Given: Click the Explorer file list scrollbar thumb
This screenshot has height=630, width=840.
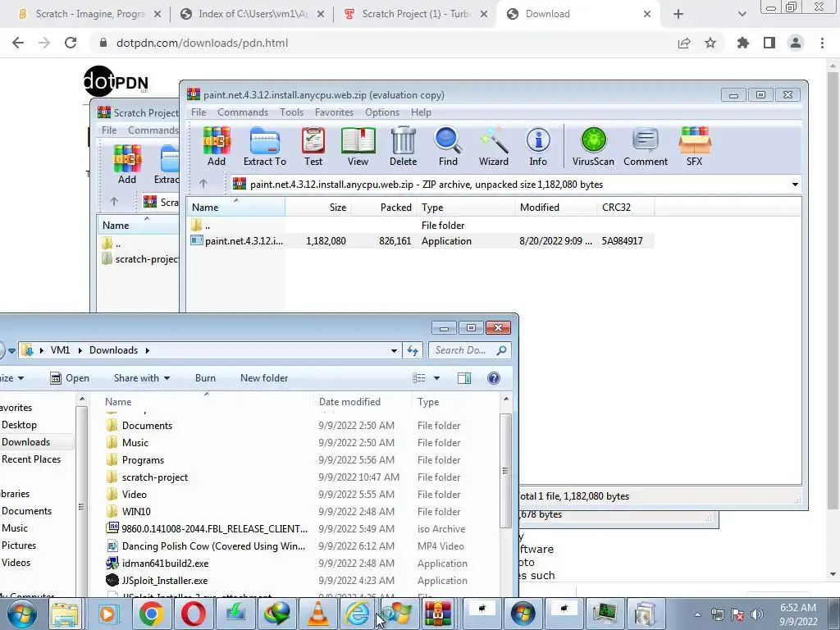Looking at the screenshot, I should click(x=505, y=471).
